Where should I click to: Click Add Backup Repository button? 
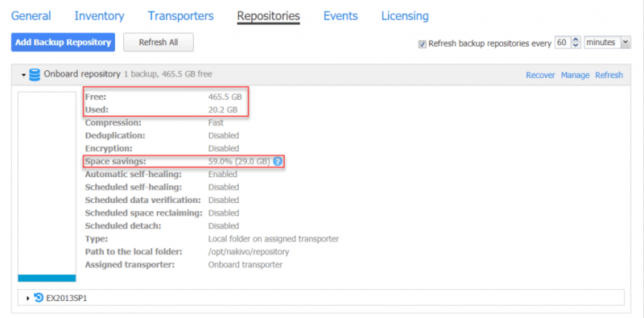point(63,43)
